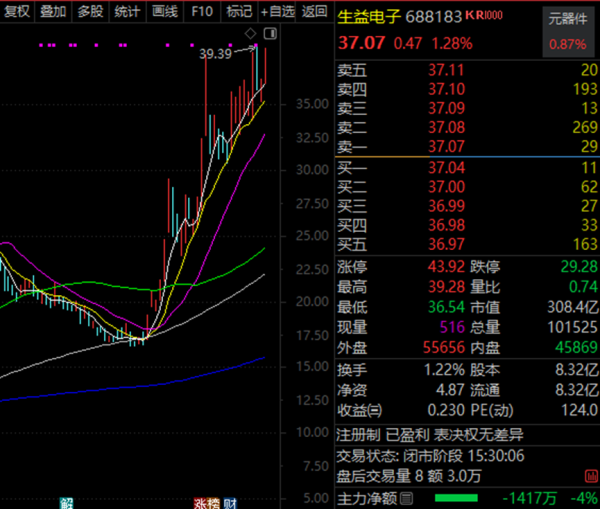The image size is (600, 509).
Task: Activate the 画线 drawing tool
Action: click(x=164, y=11)
